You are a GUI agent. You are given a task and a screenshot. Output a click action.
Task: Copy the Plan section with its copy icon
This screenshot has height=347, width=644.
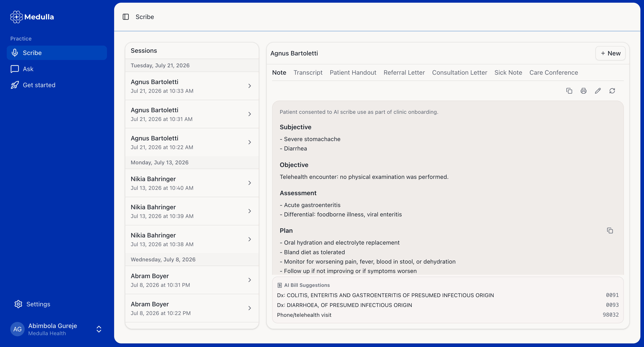point(610,230)
